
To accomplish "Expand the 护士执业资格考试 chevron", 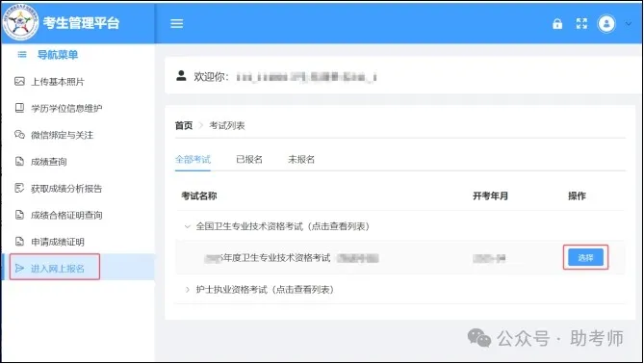I will point(188,290).
